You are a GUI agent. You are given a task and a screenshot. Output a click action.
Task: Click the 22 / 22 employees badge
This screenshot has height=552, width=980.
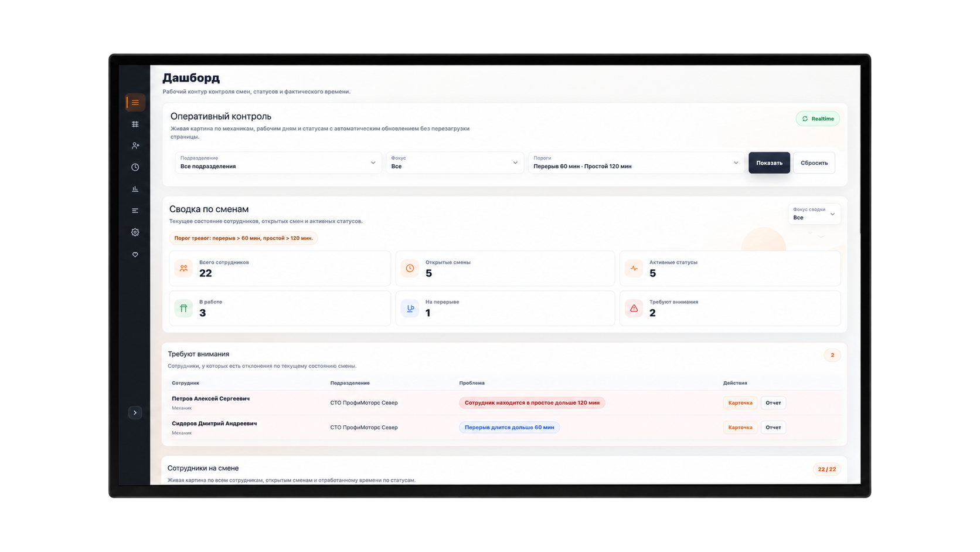pos(826,469)
